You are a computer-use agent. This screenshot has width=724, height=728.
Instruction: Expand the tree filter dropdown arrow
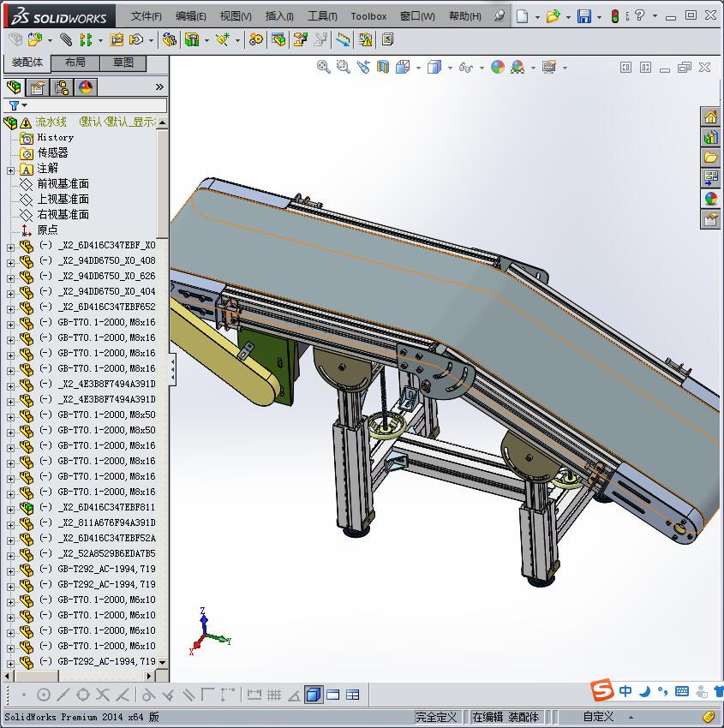(24, 105)
